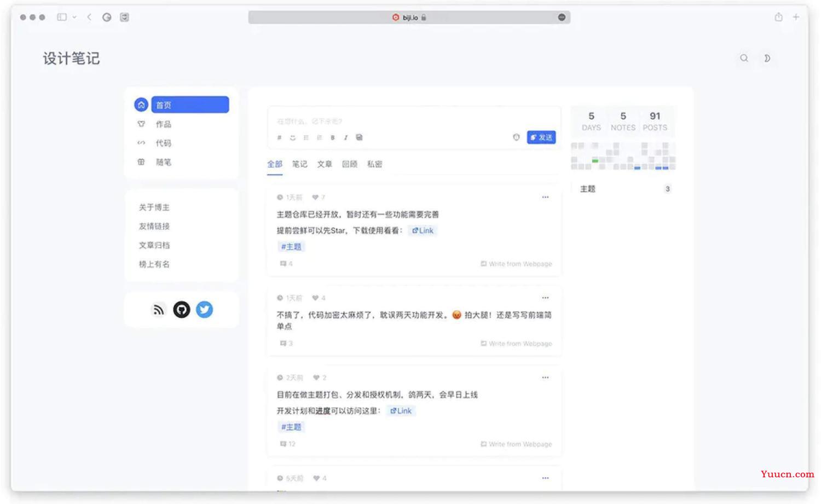
Task: Like the first post with heart
Action: point(315,198)
